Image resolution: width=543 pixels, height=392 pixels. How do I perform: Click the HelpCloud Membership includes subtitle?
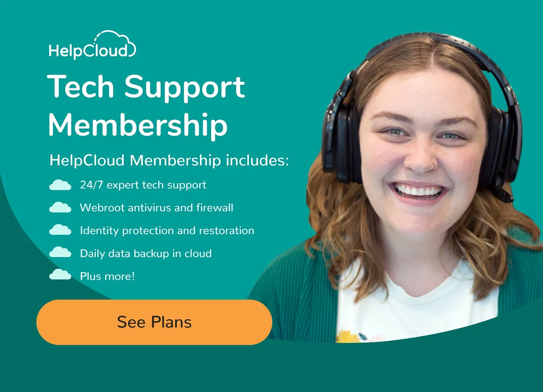[x=169, y=160]
